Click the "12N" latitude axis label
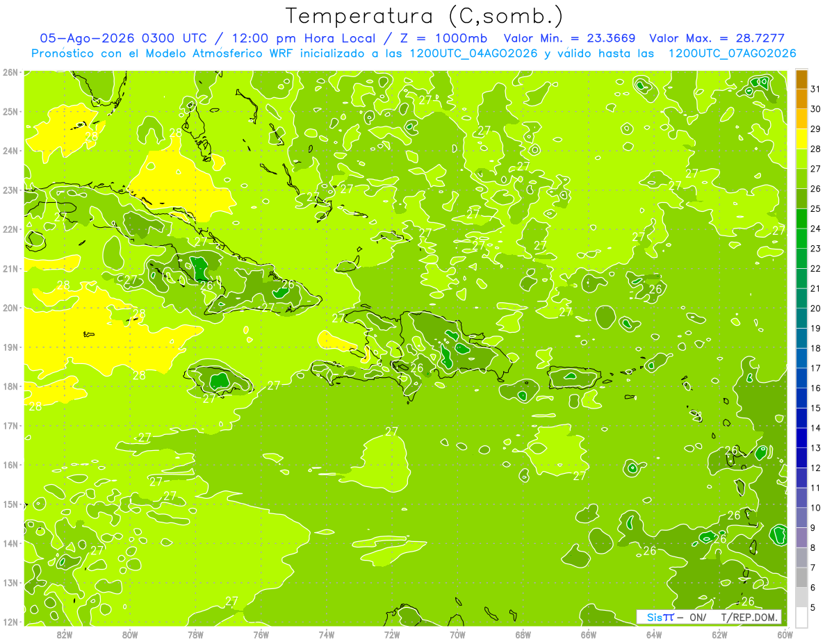Screen dimensions: 834x644 10,622
